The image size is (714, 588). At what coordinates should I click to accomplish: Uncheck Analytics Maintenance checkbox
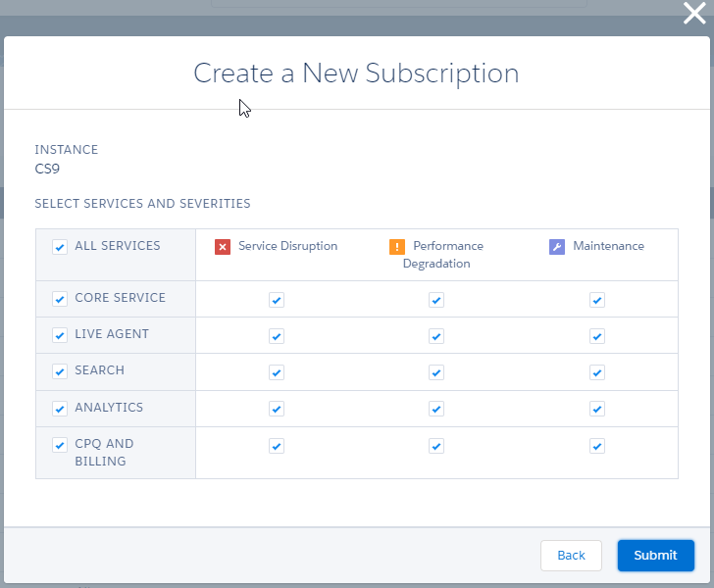coord(597,409)
